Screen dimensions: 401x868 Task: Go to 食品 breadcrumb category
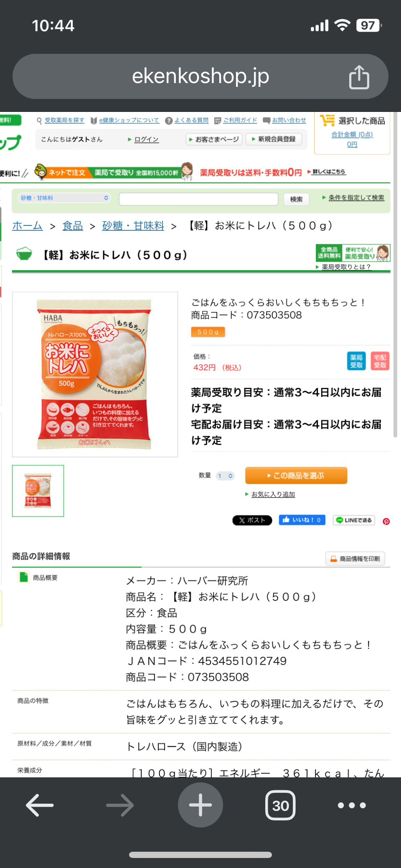point(73,226)
